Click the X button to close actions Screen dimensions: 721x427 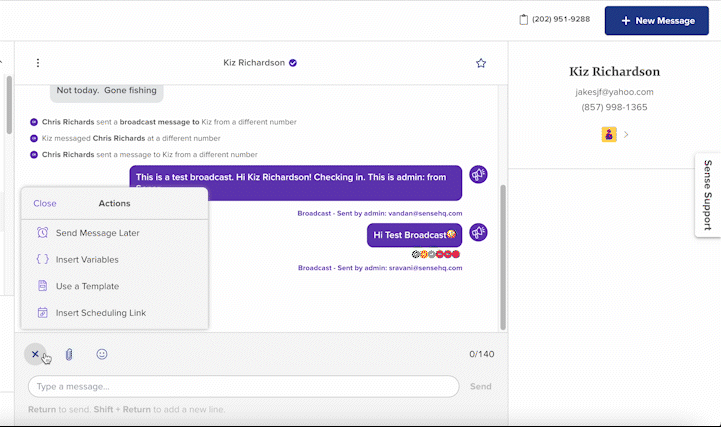coord(35,354)
